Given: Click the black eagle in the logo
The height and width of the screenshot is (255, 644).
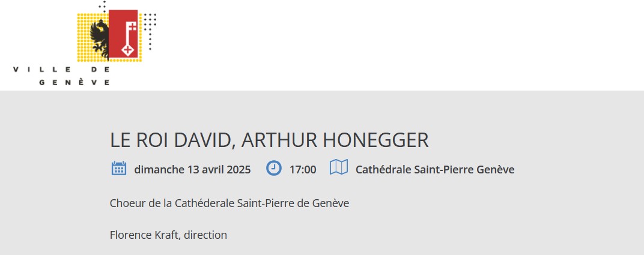Looking at the screenshot, I should tap(99, 38).
